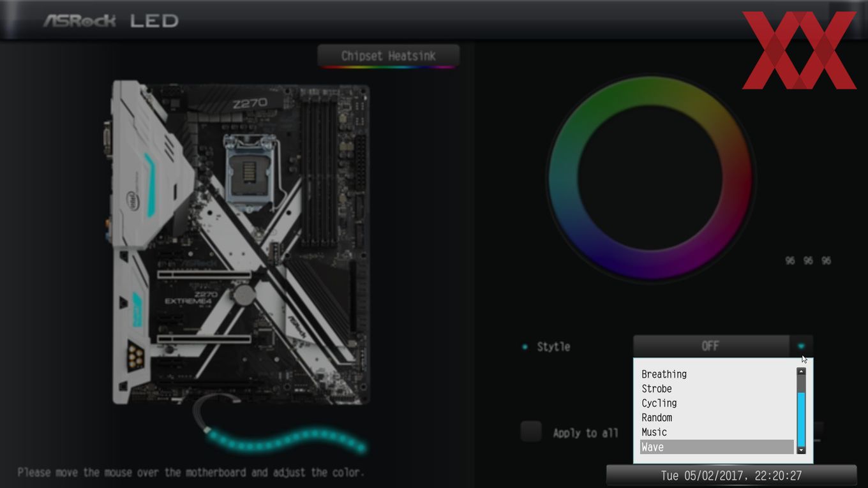Enable the Apply to all checkbox
Screen dimensions: 868x488
pos(530,432)
